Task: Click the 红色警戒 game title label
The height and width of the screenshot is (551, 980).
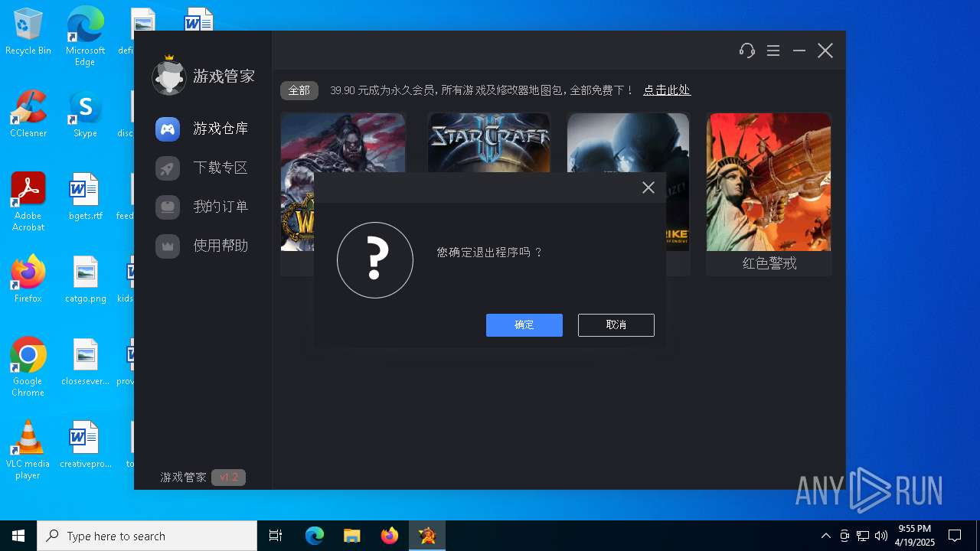Action: (769, 263)
